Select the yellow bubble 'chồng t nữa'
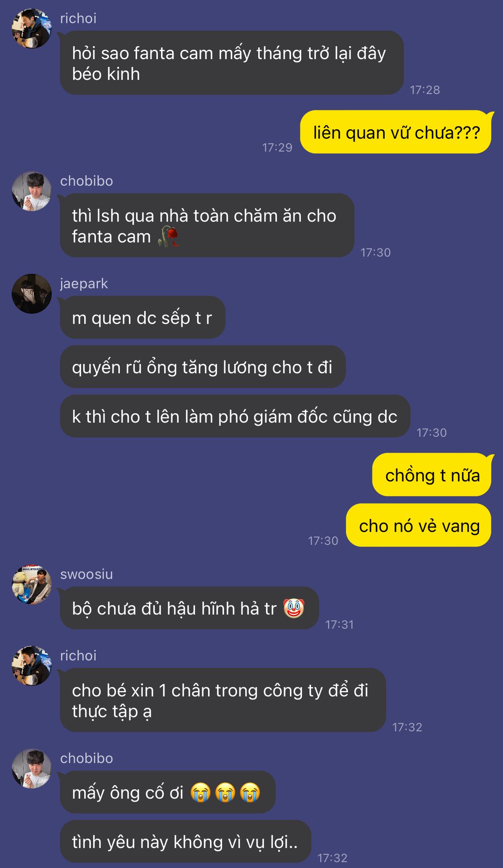 click(432, 475)
